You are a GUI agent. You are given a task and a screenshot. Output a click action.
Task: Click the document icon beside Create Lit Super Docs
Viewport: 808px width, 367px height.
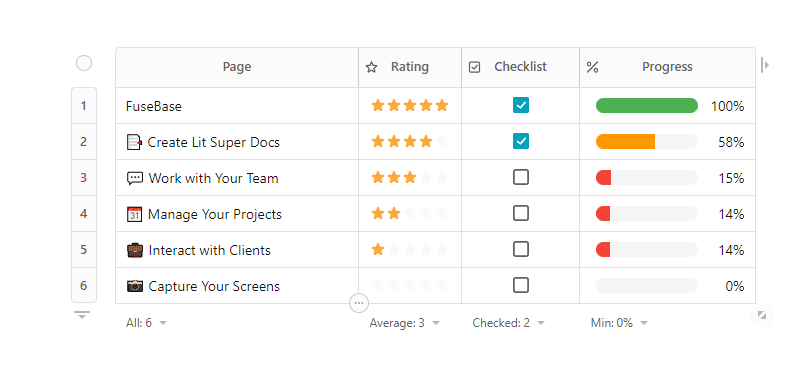(x=134, y=142)
